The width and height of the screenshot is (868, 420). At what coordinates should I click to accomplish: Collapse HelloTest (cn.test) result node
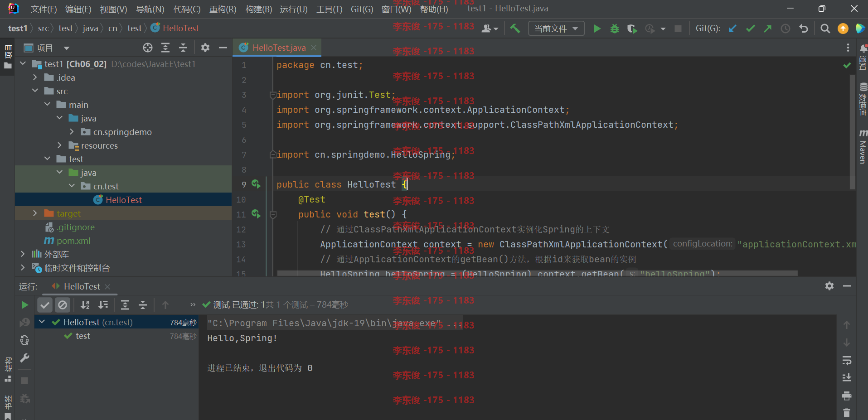tap(42, 322)
